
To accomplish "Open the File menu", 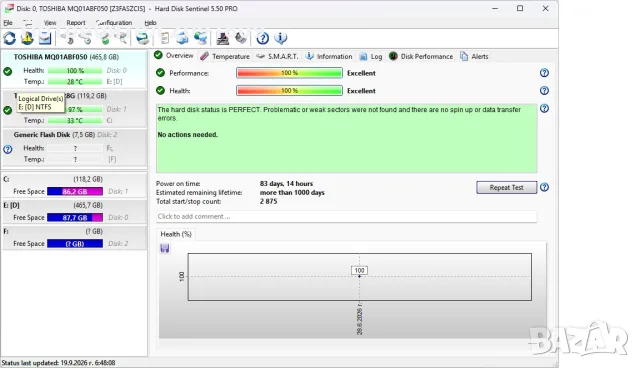I will (x=8, y=23).
